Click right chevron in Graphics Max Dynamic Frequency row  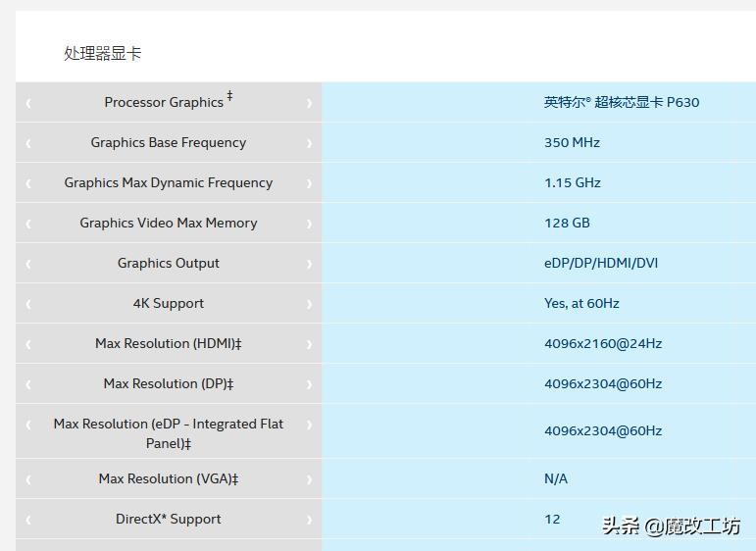pyautogui.click(x=309, y=183)
